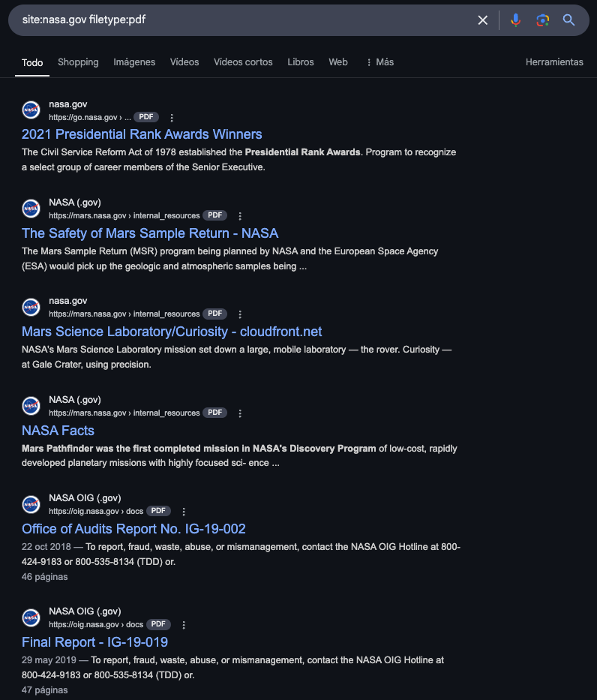Open Office of Audits Report IG-19-002
This screenshot has height=700, width=597.
pyautogui.click(x=133, y=529)
